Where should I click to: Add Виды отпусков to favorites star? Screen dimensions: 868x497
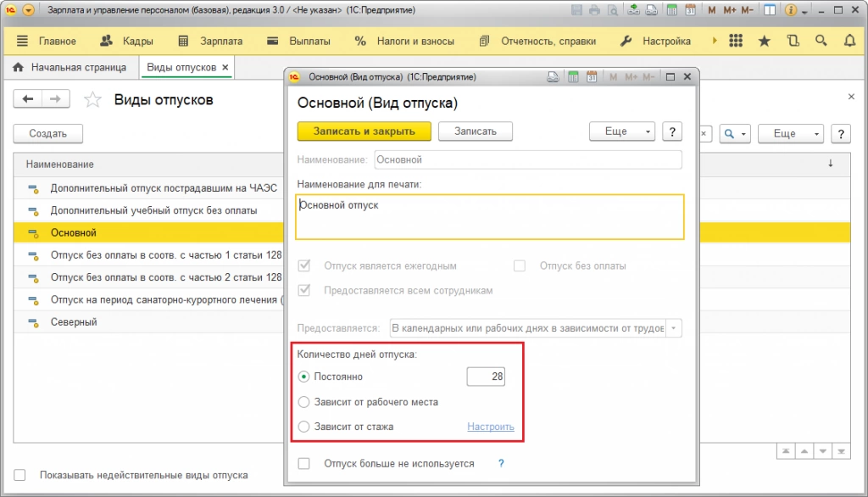(92, 100)
